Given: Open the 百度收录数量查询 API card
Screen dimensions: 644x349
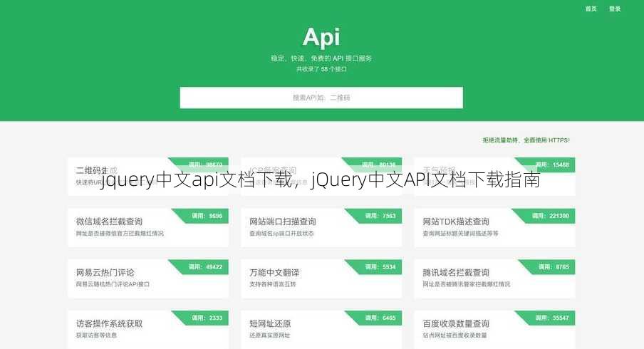Looking at the screenshot, I should [494, 330].
